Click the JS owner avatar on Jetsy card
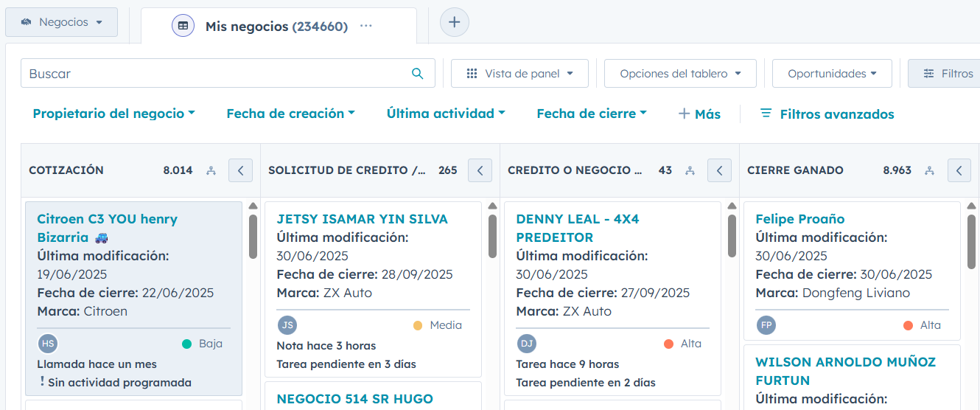 287,325
